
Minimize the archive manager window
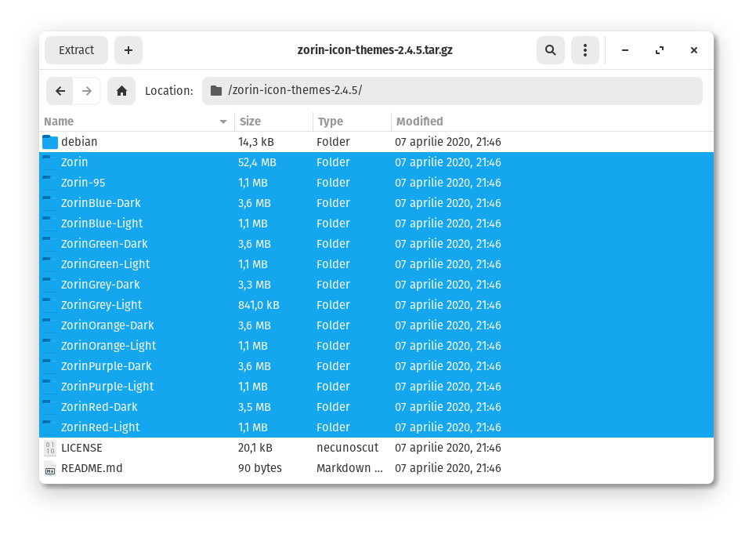coord(625,50)
